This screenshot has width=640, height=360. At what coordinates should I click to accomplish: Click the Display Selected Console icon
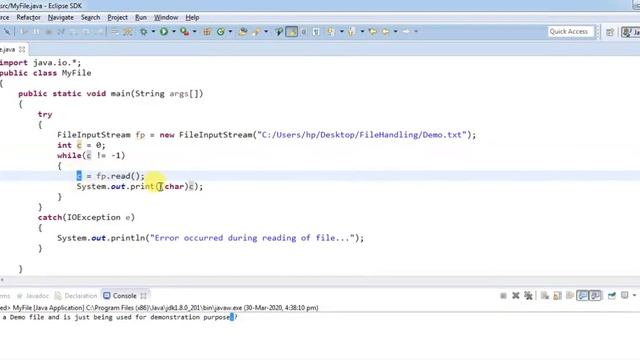tap(624, 295)
